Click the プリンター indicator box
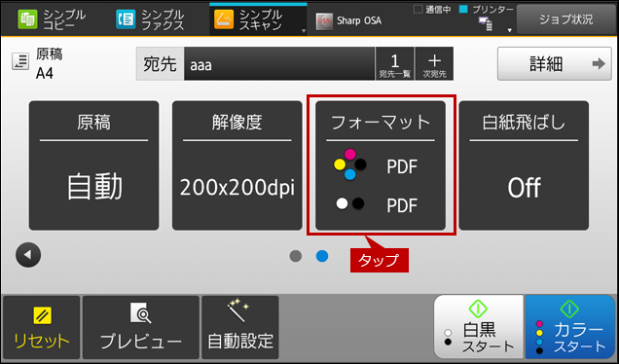The image size is (619, 364). [x=463, y=10]
